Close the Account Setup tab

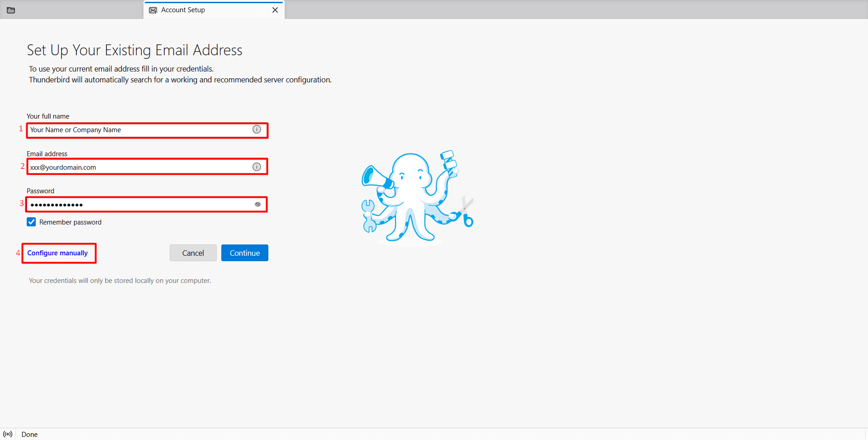[275, 10]
